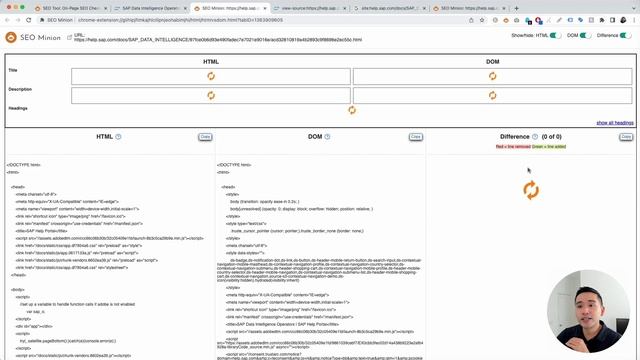Toggle the Difference show/hide switch
The height and width of the screenshot is (360, 640).
point(625,36)
